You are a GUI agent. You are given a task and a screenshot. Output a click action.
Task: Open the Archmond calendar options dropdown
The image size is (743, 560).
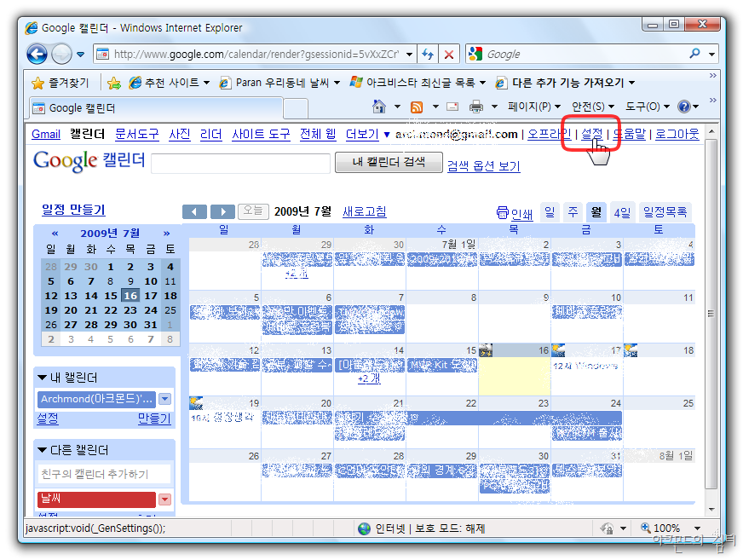click(165, 399)
